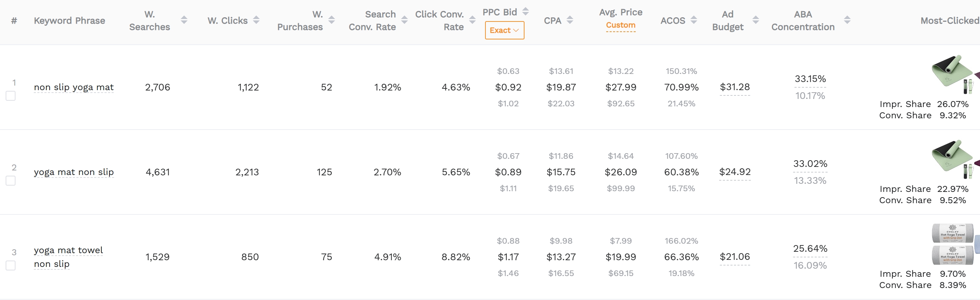Viewport: 980px width, 300px height.
Task: Sort the table by CPA
Action: tap(570, 20)
